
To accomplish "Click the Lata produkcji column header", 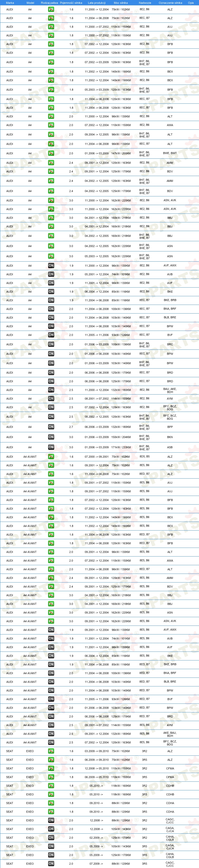I will [97, 3].
